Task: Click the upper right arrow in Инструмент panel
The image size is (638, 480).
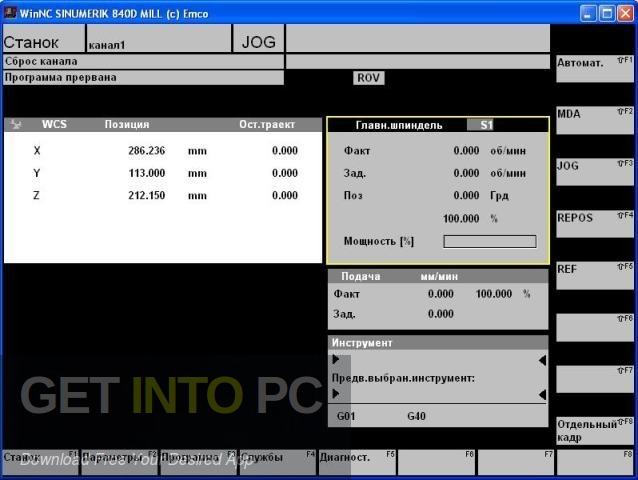Action: click(x=542, y=360)
